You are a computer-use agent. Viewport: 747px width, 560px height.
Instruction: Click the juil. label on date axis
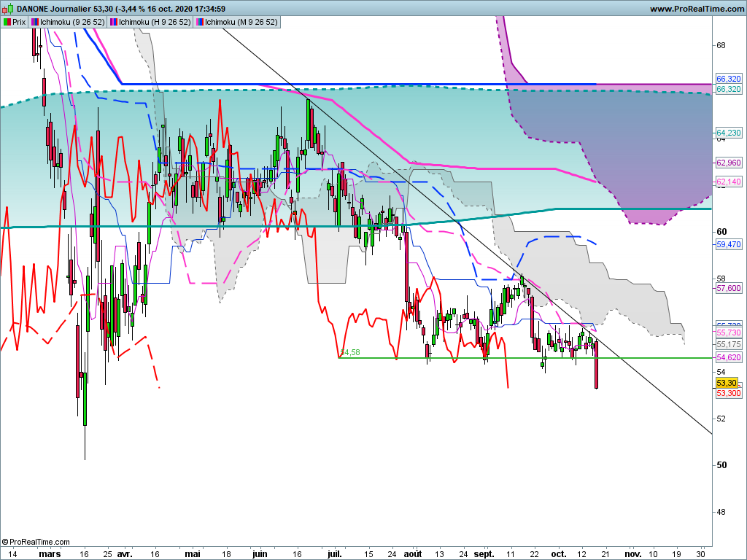(x=334, y=554)
